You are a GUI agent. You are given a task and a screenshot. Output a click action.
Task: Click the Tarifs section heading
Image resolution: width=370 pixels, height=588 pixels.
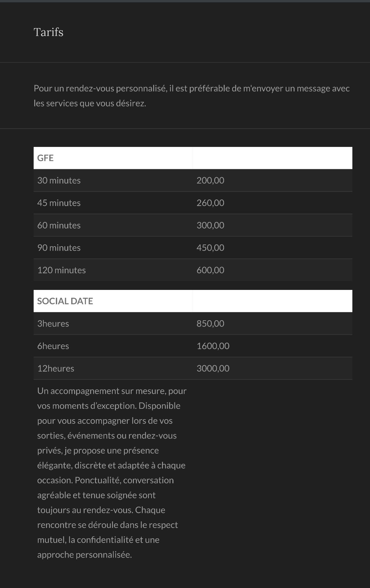48,32
